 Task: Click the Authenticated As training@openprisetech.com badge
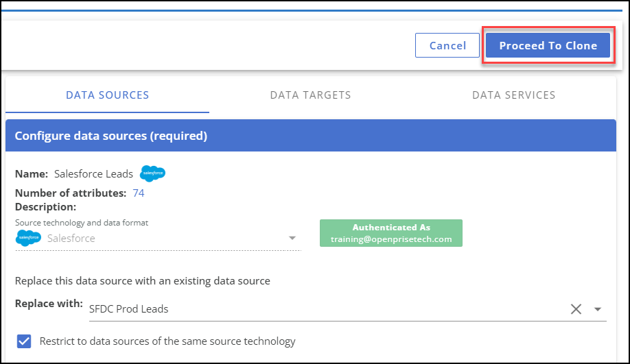(391, 233)
